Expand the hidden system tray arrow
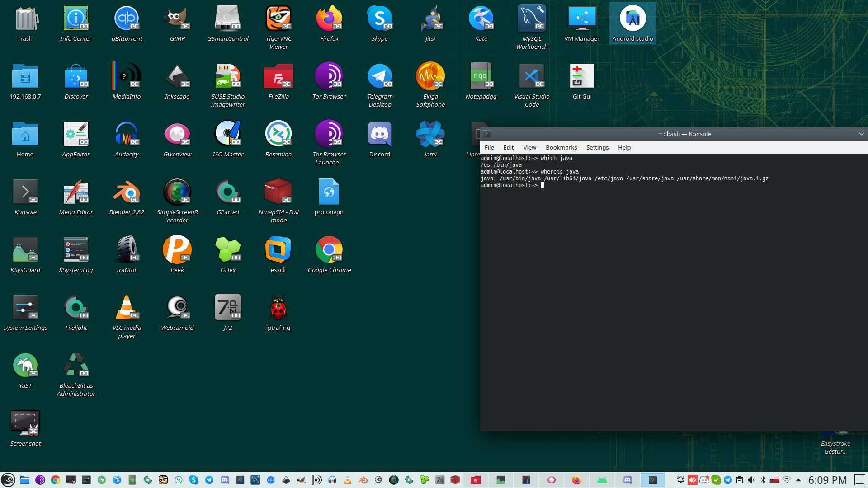The image size is (868, 488). (x=798, y=480)
